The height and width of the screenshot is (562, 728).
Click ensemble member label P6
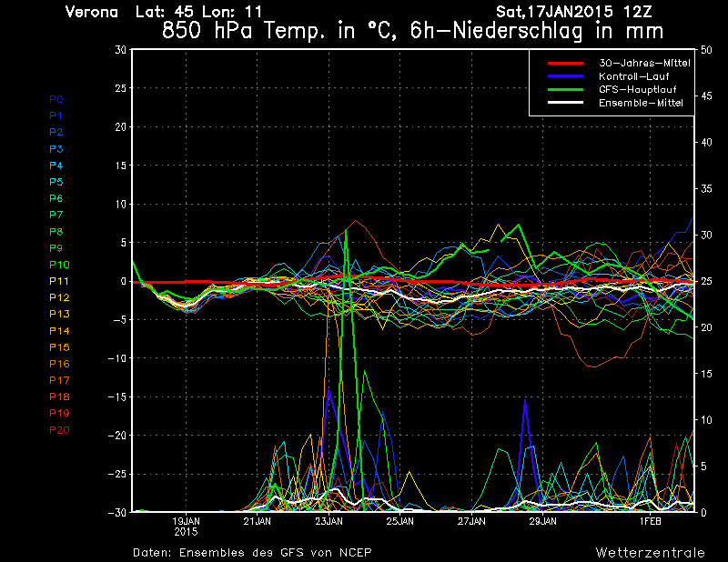pos(56,198)
